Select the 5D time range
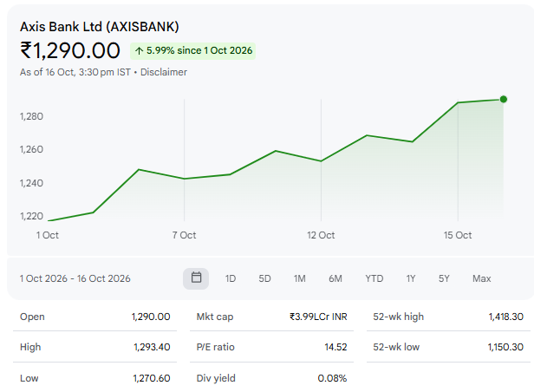Image resolution: width=534 pixels, height=392 pixels. (x=264, y=278)
